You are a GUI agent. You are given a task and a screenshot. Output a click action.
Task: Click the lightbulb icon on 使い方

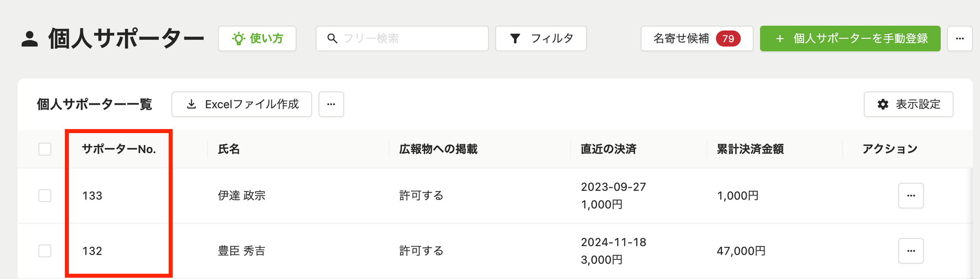238,38
